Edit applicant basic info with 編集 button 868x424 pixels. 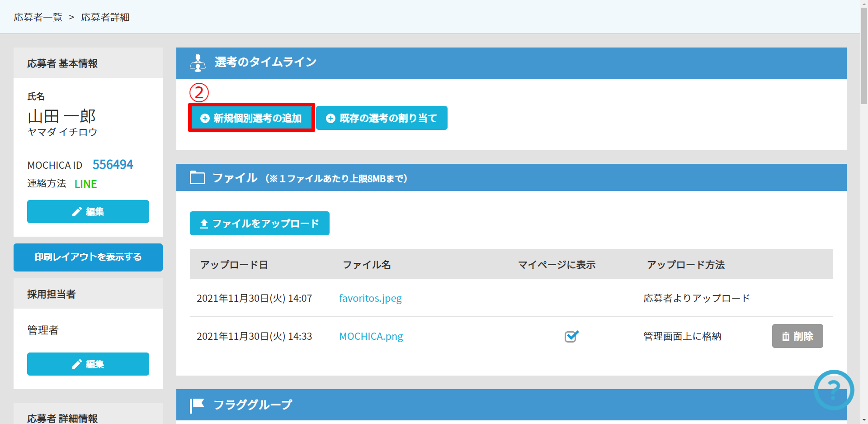88,212
